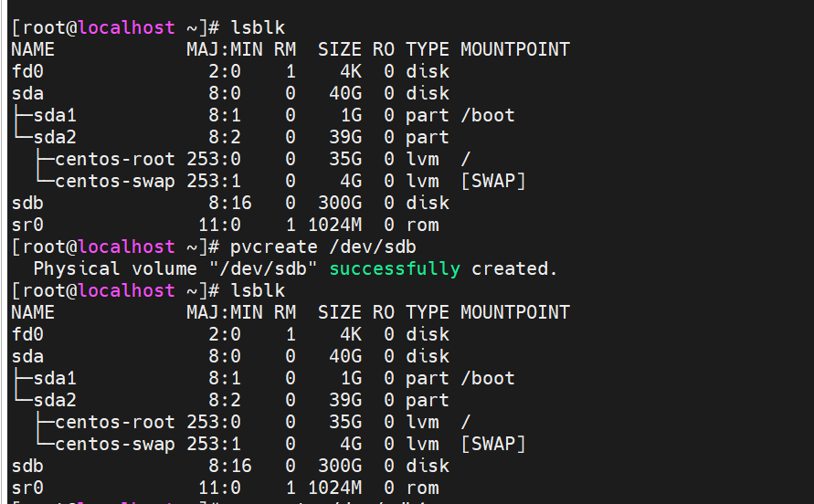Image resolution: width=814 pixels, height=504 pixels.
Task: Click "localhost" in the pvcreate prompt line
Action: click(126, 247)
